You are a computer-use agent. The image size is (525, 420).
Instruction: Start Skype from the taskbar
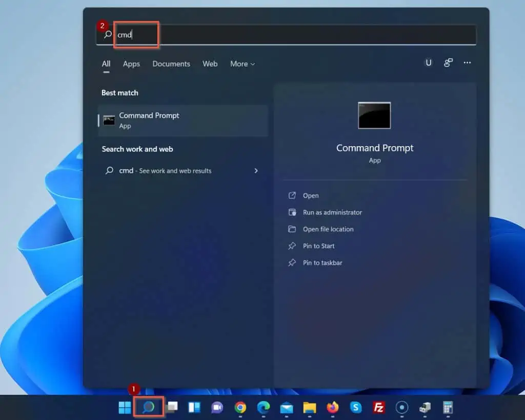(x=357, y=407)
